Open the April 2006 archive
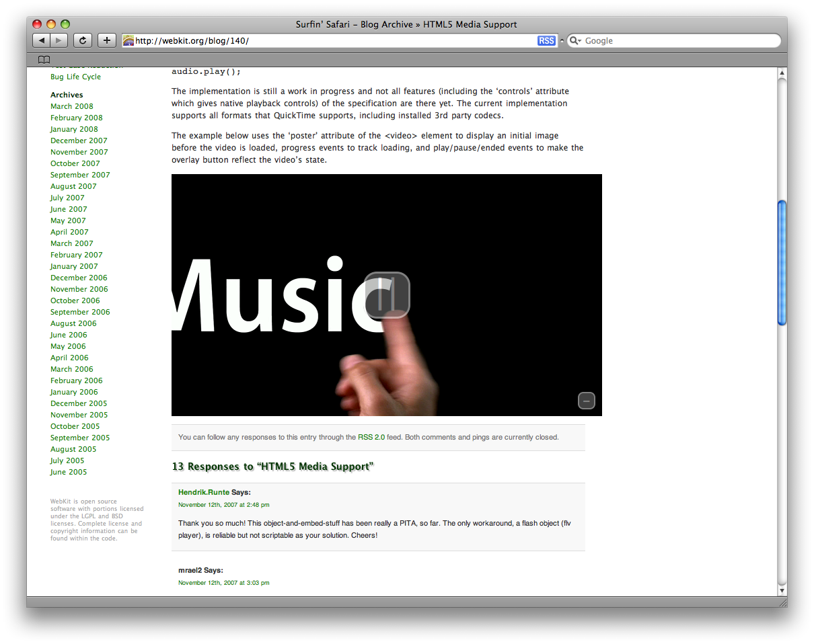Image resolution: width=814 pixels, height=644 pixels. (69, 358)
